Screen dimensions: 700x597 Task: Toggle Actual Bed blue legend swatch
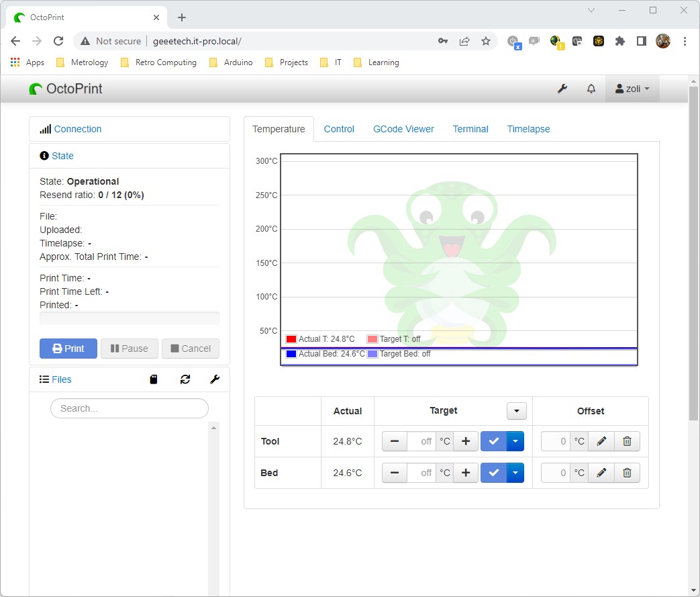coord(291,354)
